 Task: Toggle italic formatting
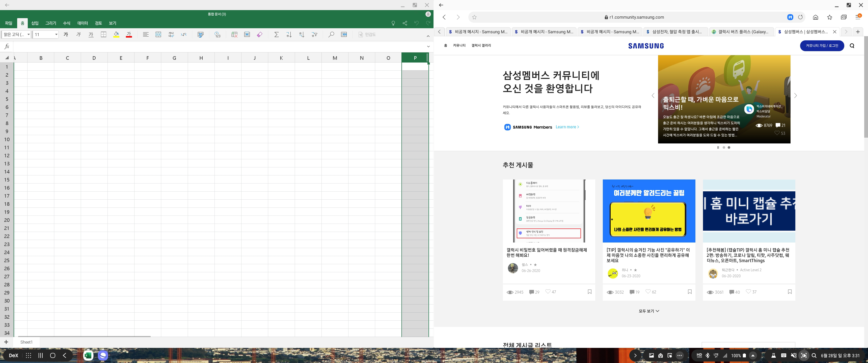coord(78,34)
